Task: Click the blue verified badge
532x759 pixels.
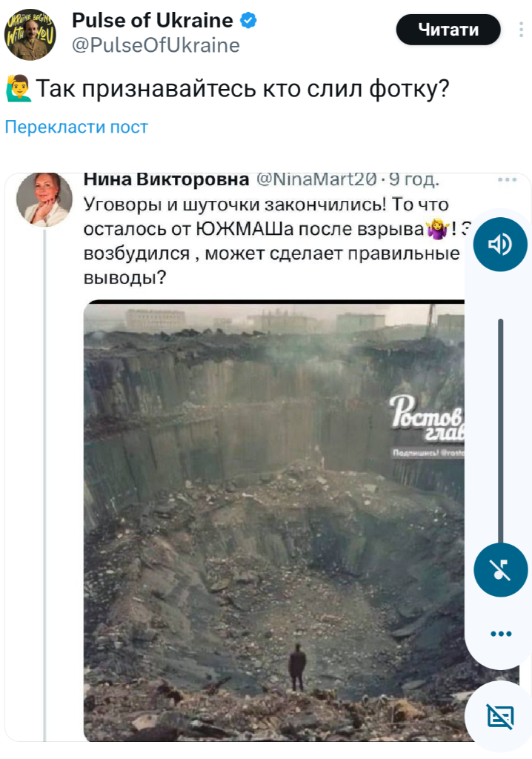Action: tap(248, 20)
